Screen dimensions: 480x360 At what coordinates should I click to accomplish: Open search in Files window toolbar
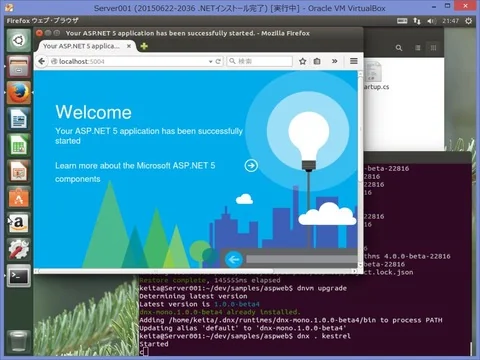[x=399, y=48]
